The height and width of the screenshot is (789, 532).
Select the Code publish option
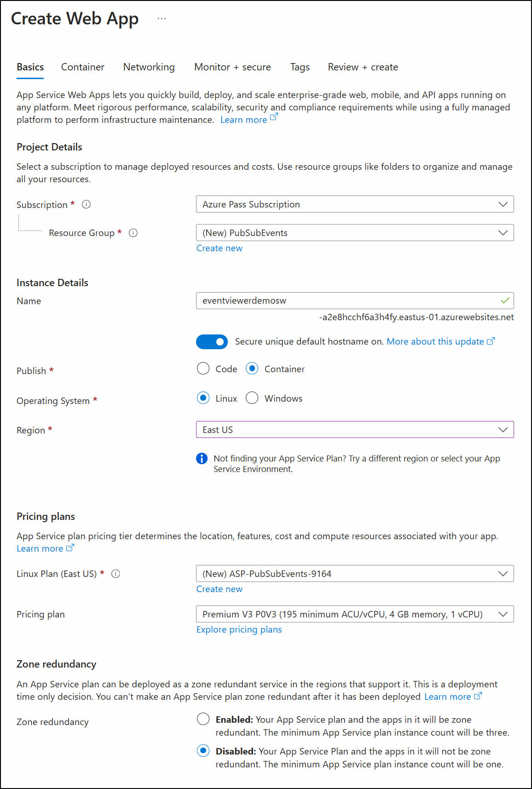pyautogui.click(x=203, y=369)
